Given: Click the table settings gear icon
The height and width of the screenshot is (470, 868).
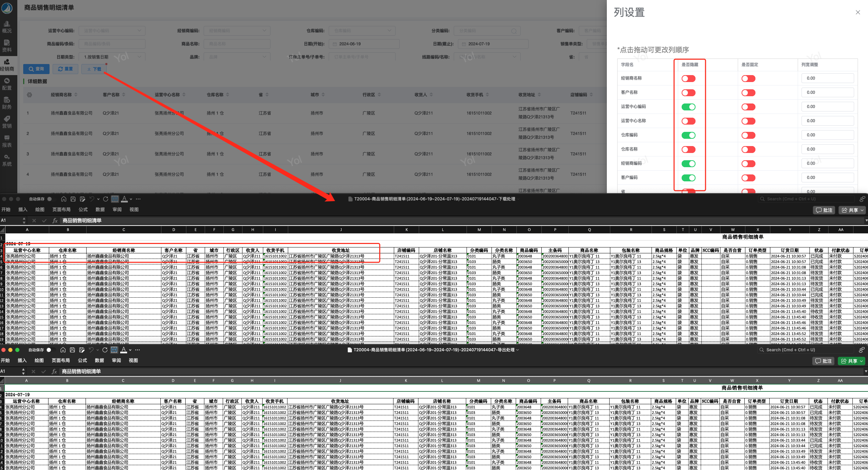Looking at the screenshot, I should pos(29,95).
